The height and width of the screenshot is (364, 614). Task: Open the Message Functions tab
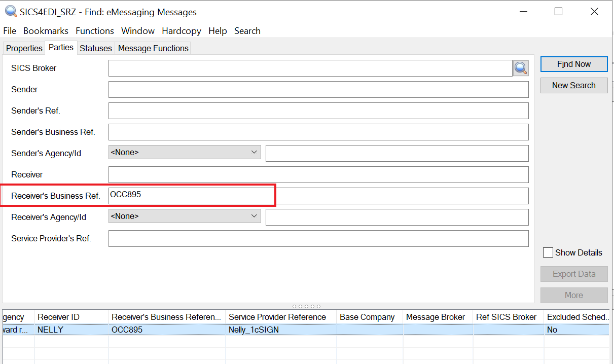point(153,48)
